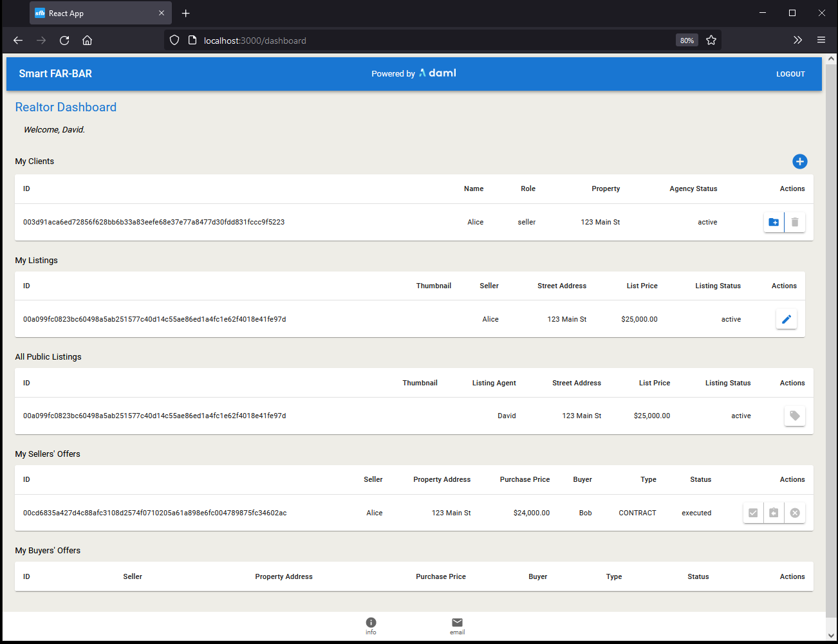838x644 pixels.
Task: Reset the 80% zoom level indicator
Action: point(687,40)
